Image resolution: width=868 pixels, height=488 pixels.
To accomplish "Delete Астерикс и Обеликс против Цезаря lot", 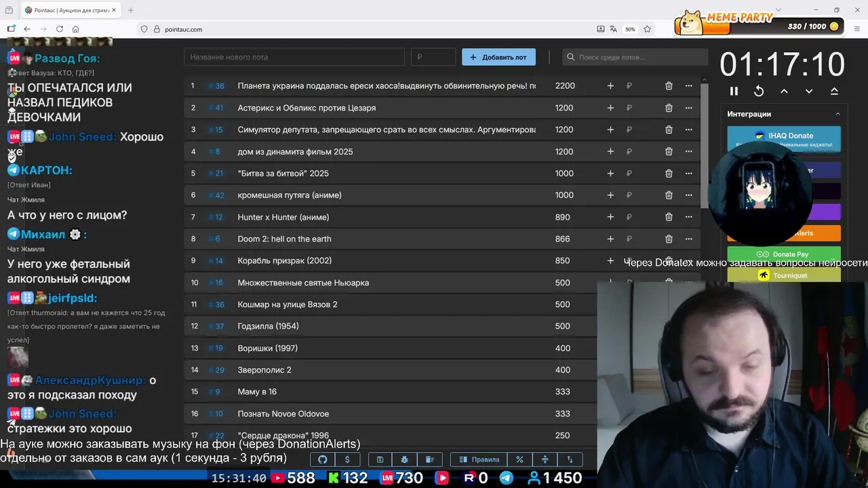I will (669, 108).
